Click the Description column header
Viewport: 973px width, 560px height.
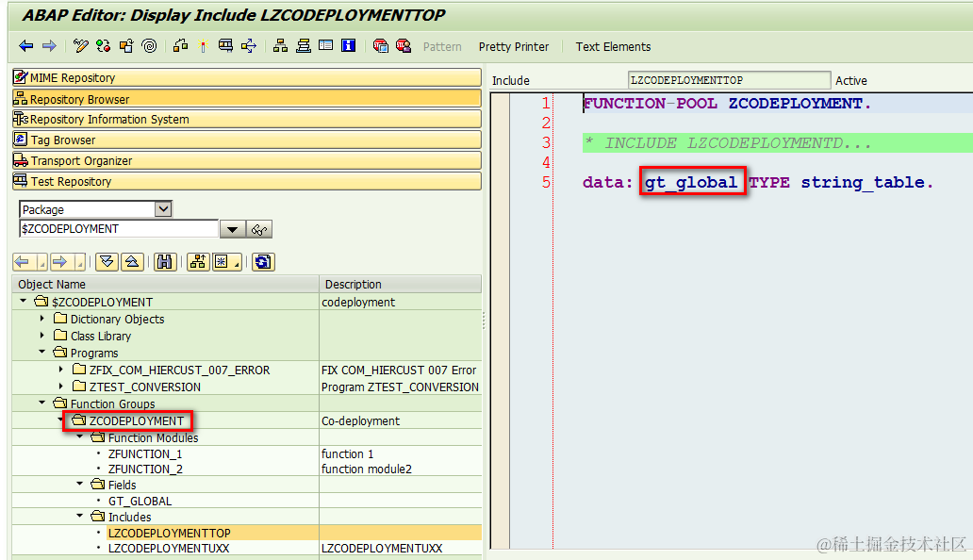coord(401,284)
